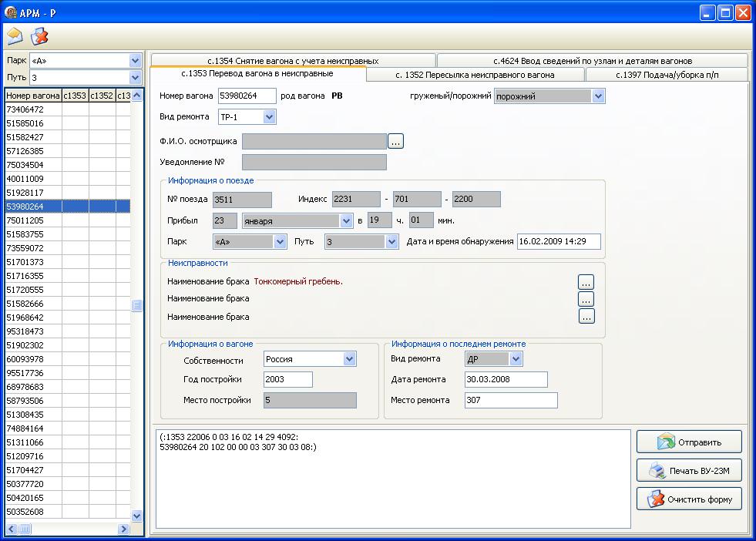The image size is (756, 541).
Task: Click the wagon list vertical scrollbar thumb
Action: click(x=137, y=305)
